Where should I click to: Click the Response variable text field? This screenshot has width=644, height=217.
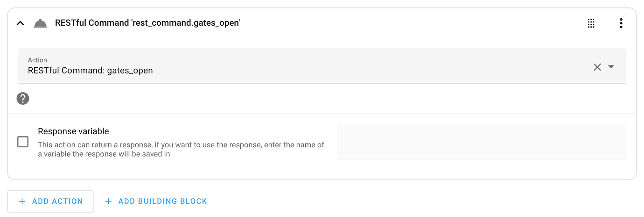(481, 142)
